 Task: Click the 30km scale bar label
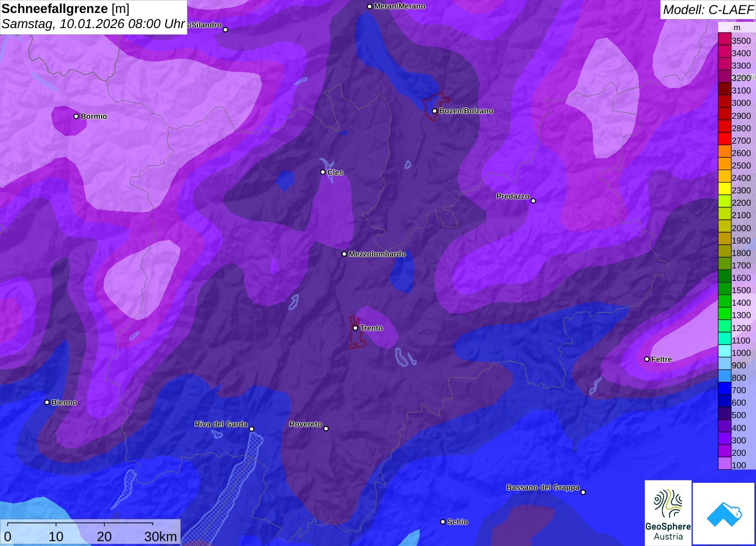coord(160,537)
